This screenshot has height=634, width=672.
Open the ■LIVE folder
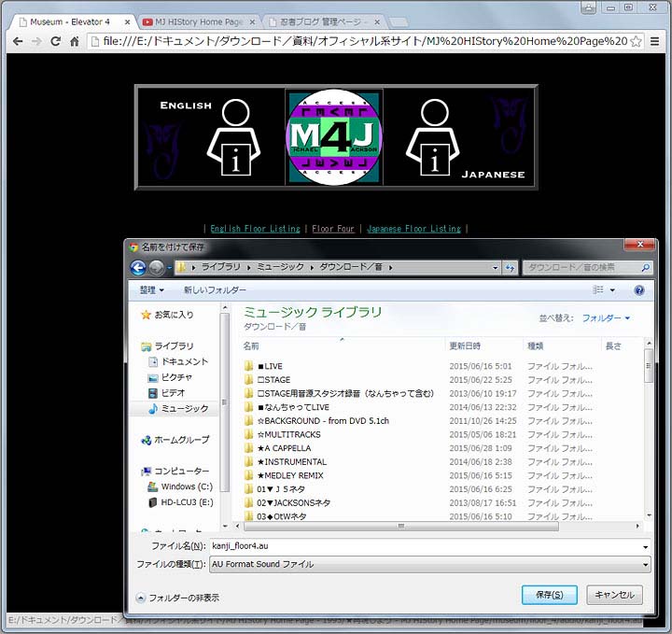(x=263, y=366)
